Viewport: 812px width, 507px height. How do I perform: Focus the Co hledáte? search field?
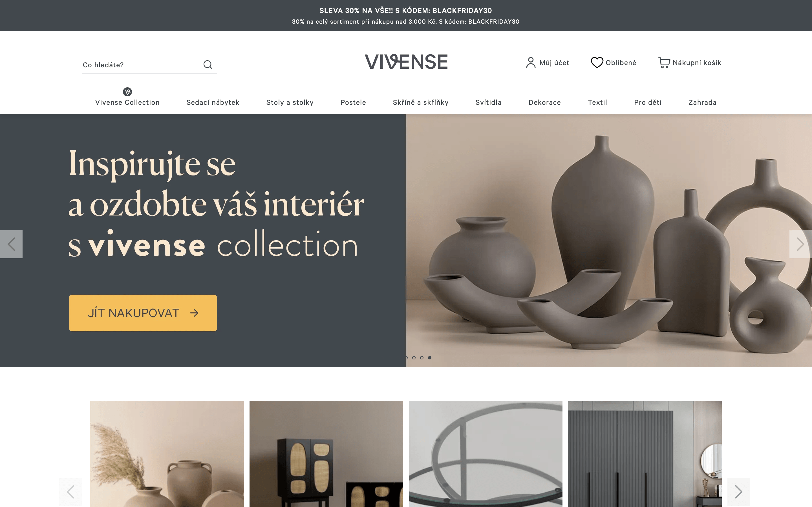tap(141, 65)
